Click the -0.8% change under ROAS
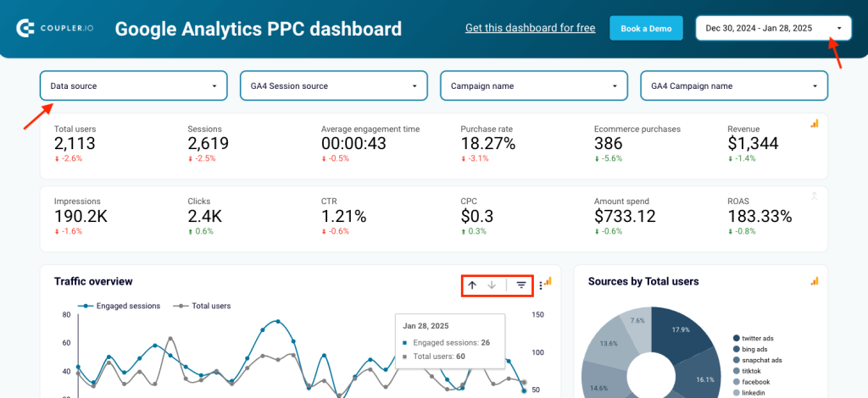The width and height of the screenshot is (868, 398). 742,231
